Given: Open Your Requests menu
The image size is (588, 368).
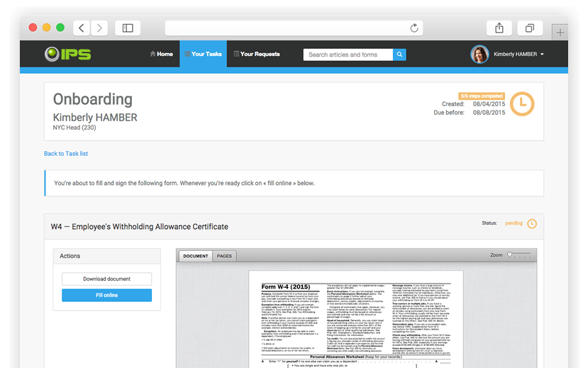Looking at the screenshot, I should [257, 54].
